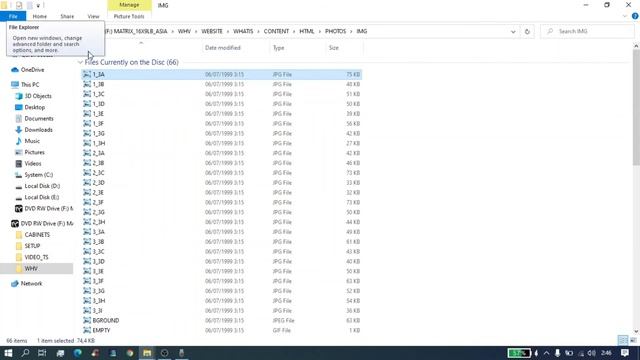This screenshot has width=640, height=360.
Task: Select the 3_3I file icon
Action: pos(87,311)
